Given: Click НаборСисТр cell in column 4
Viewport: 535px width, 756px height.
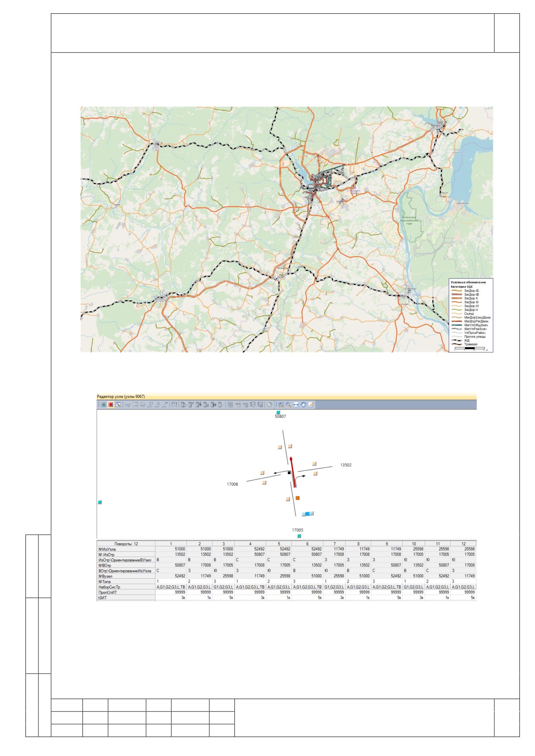Looking at the screenshot, I should click(x=250, y=587).
